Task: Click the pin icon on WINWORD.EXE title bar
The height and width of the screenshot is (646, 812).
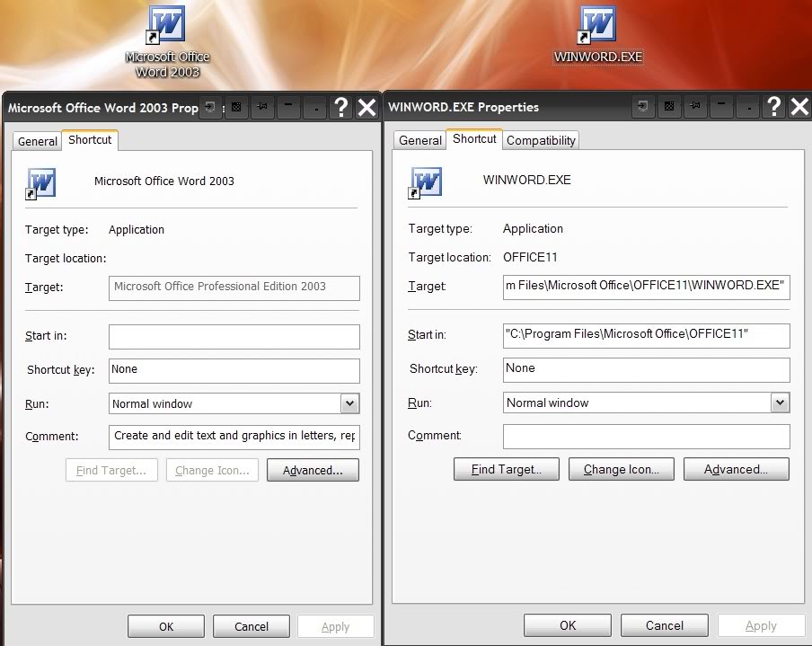Action: 695,106
